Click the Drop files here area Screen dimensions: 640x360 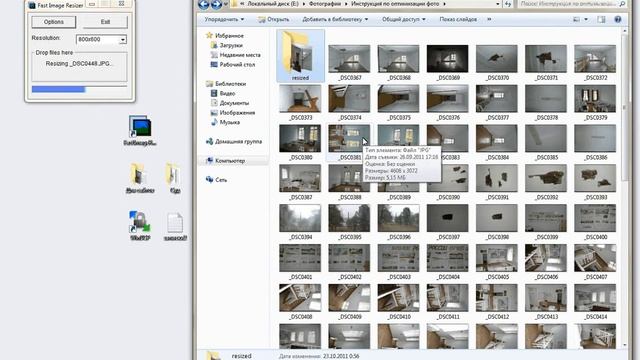[x=79, y=67]
